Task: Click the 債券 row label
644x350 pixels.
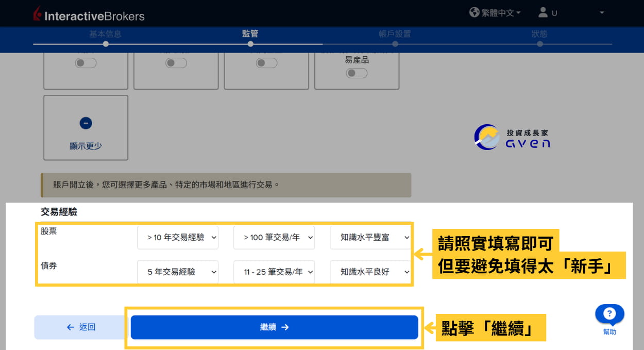Action: tap(49, 266)
